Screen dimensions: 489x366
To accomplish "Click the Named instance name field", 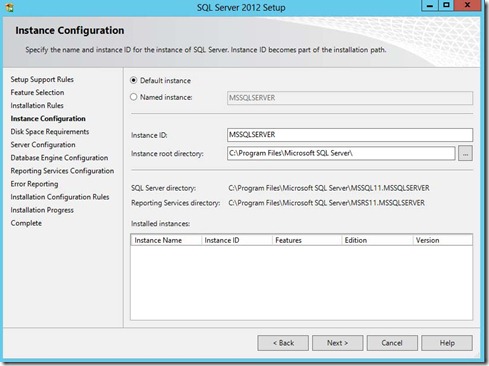I will coord(350,98).
